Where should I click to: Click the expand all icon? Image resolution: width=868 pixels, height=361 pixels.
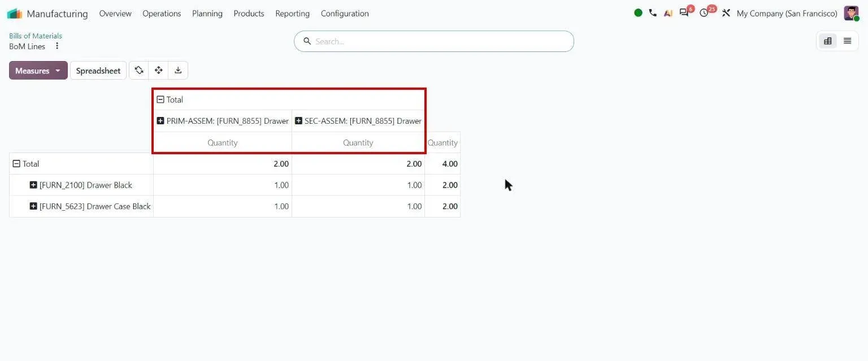(159, 71)
